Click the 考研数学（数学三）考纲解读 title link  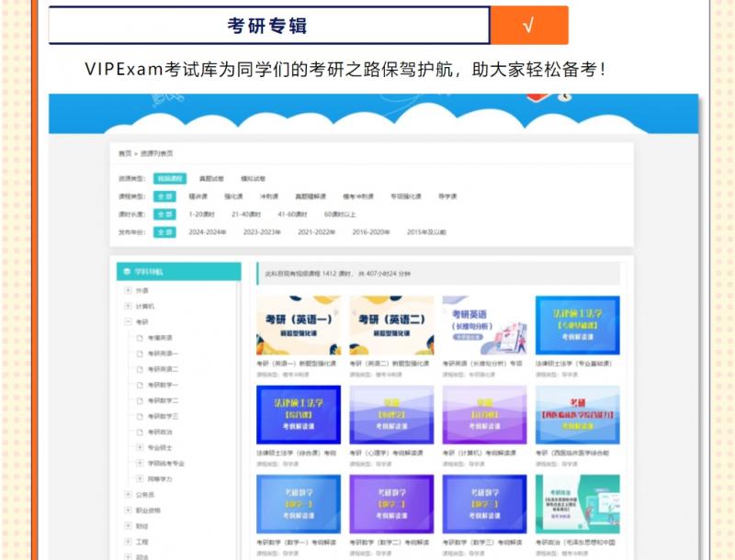click(x=481, y=543)
